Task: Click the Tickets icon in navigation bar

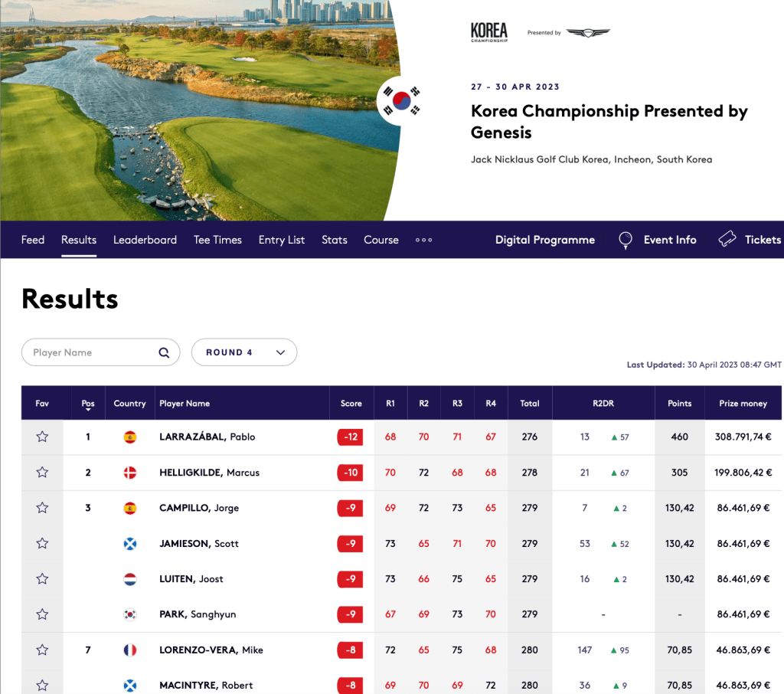Action: tap(727, 240)
